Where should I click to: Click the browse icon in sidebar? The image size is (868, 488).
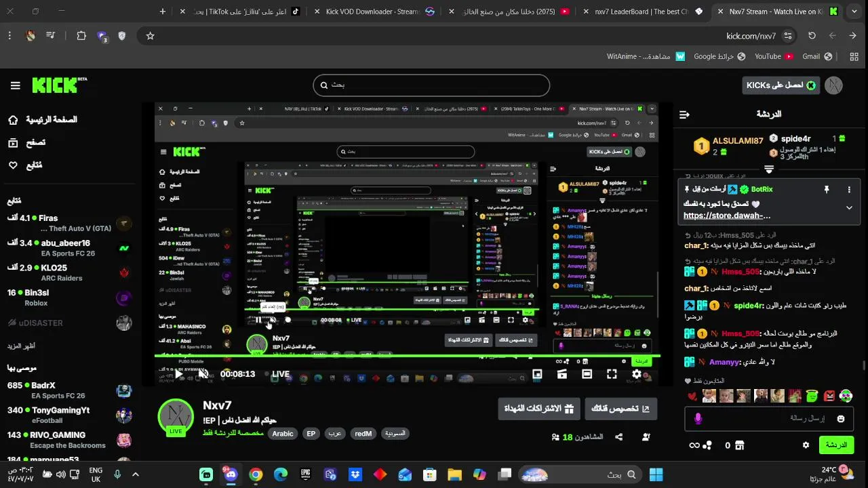[x=13, y=142]
